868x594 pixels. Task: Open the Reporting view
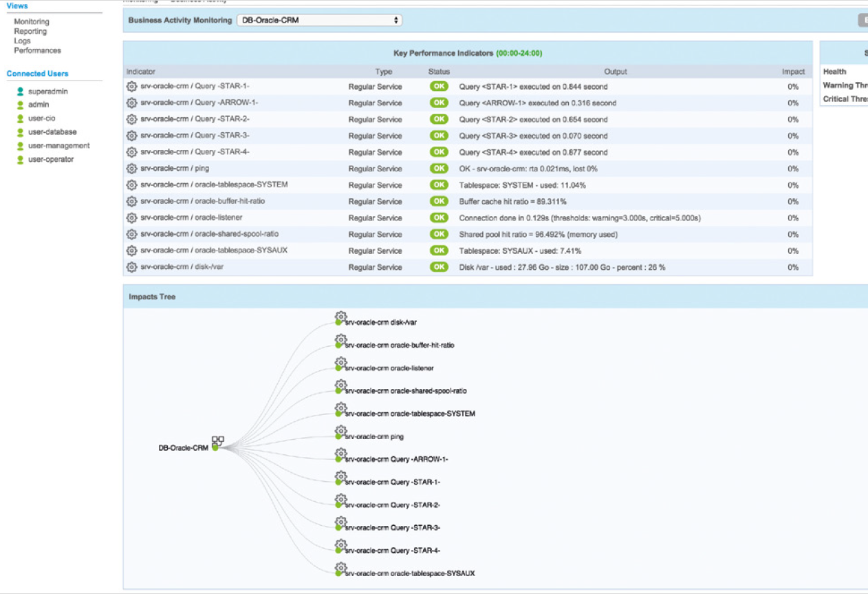pos(30,31)
